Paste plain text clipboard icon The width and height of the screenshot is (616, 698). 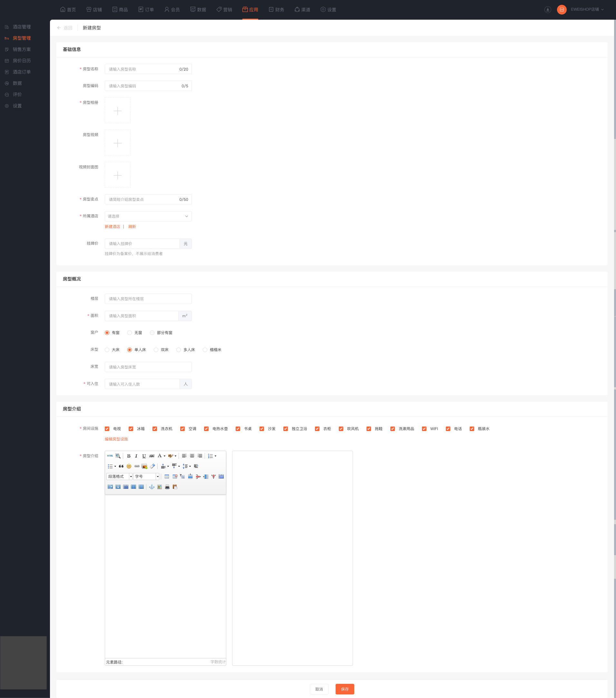point(175,487)
